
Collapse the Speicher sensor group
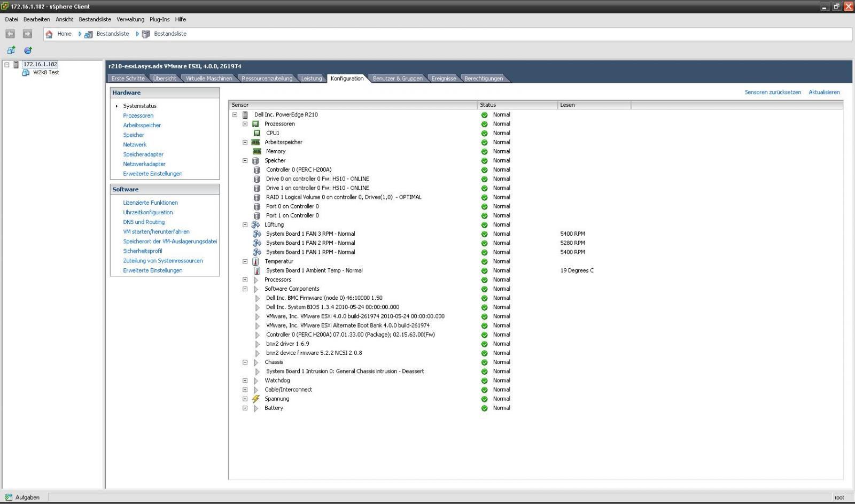point(245,161)
